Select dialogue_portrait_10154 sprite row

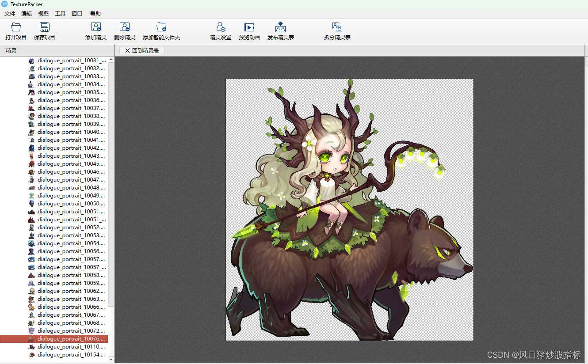point(54,355)
